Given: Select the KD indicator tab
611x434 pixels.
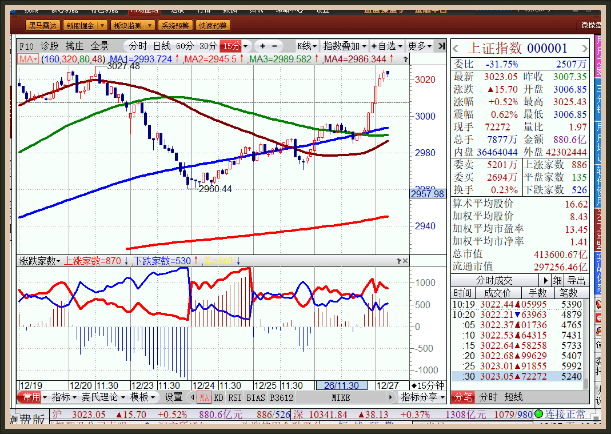Looking at the screenshot, I should 219,398.
